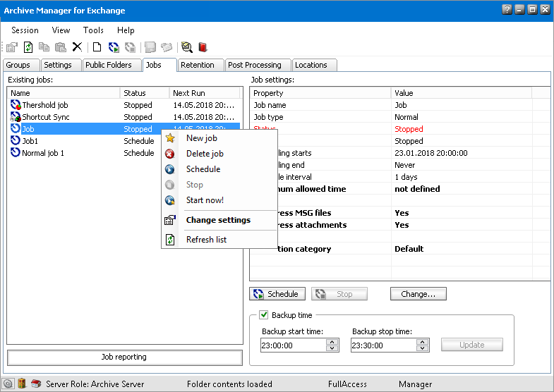Click the gear icon in status bar

8,384
